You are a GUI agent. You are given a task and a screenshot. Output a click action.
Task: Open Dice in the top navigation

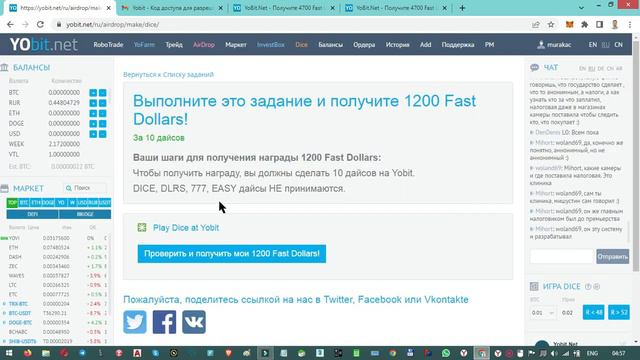pyautogui.click(x=302, y=44)
